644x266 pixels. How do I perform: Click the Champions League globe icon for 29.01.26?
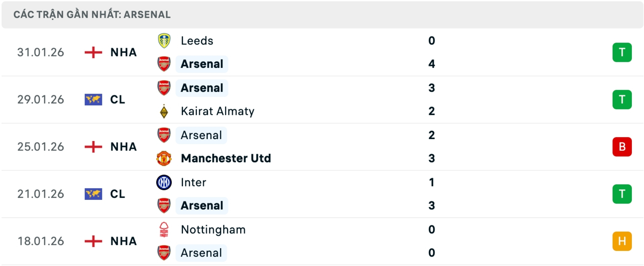[93, 99]
